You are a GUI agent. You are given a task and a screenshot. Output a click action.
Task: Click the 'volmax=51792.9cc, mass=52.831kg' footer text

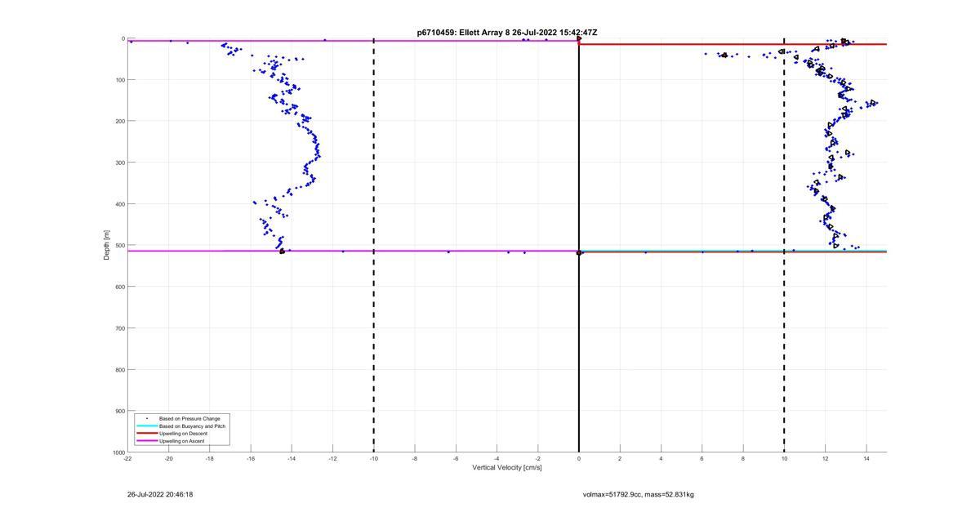pos(639,494)
